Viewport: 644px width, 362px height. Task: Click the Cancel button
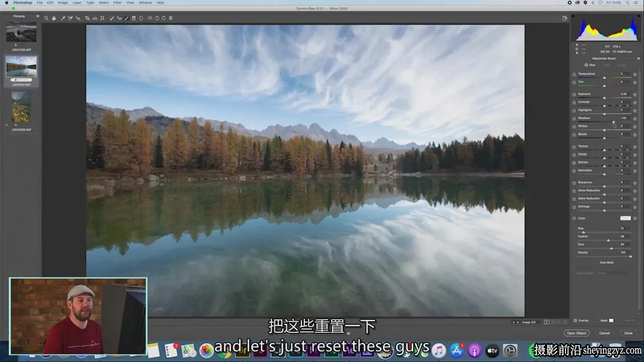click(604, 333)
